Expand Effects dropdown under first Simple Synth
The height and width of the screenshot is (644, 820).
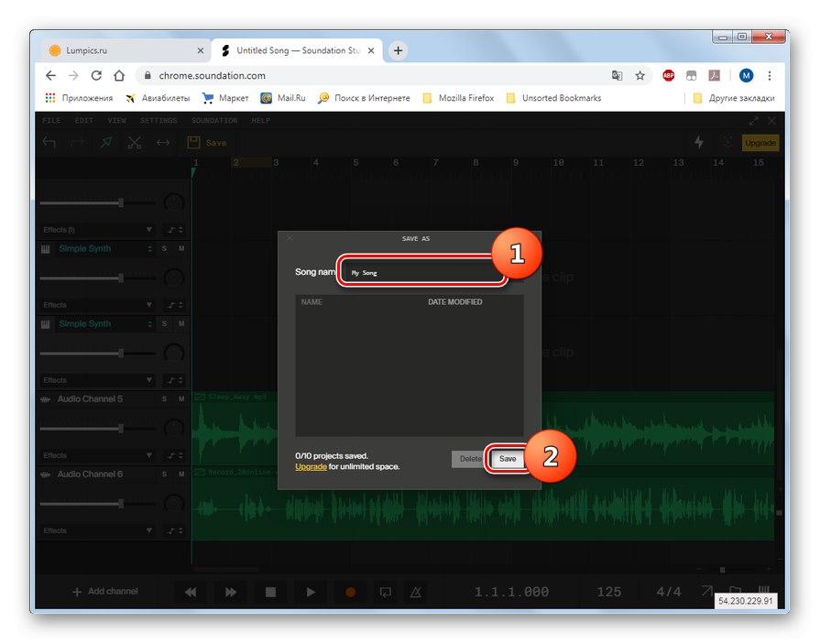tap(98, 305)
